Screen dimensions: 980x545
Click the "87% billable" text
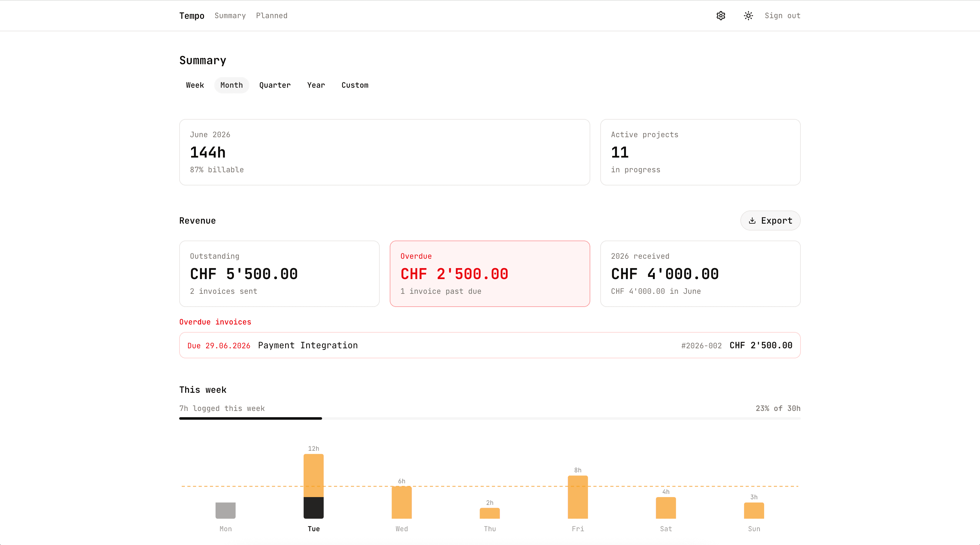217,170
